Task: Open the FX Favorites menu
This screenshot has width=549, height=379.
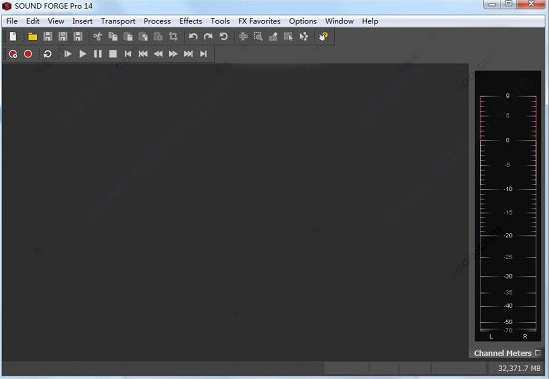Action: tap(259, 21)
